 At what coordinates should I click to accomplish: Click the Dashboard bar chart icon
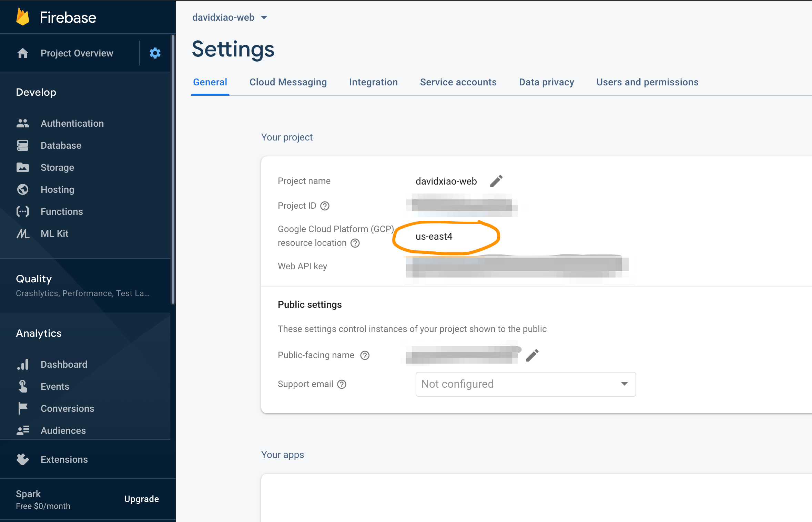[x=23, y=364]
